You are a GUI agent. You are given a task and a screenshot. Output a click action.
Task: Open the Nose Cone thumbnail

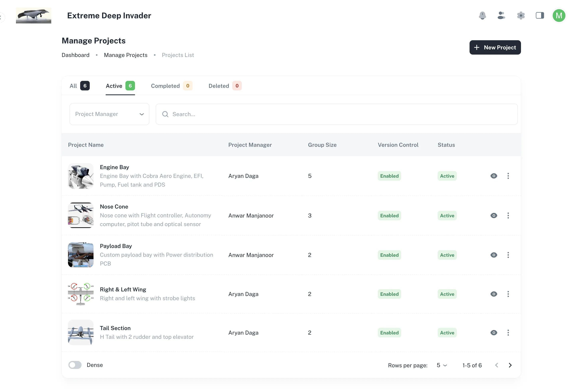81,215
